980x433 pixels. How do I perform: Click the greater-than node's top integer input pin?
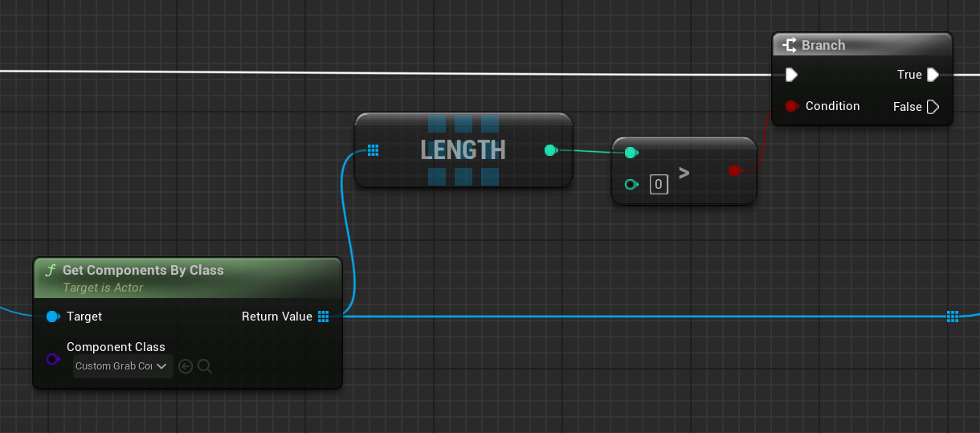pyautogui.click(x=631, y=153)
